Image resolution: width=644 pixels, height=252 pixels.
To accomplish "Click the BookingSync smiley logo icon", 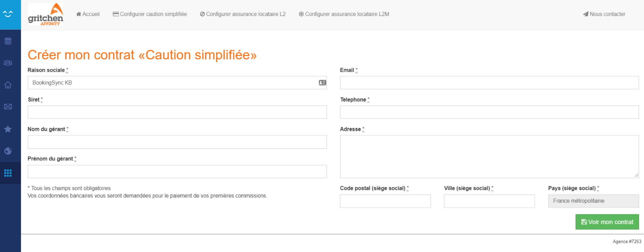I will pyautogui.click(x=8, y=14).
